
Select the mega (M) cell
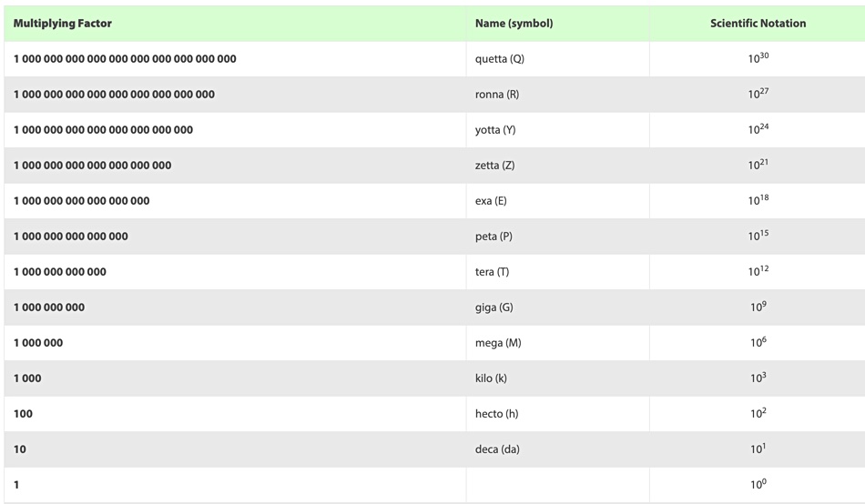pos(558,343)
